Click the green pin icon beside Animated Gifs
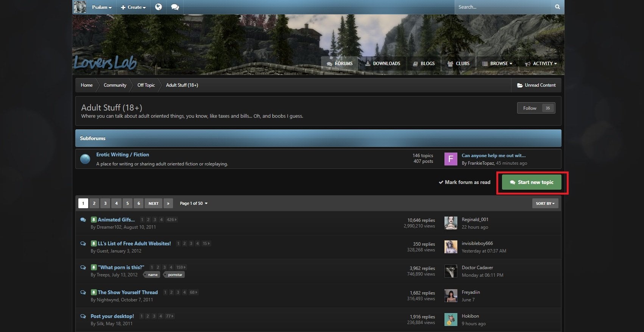The width and height of the screenshot is (644, 332). point(94,220)
